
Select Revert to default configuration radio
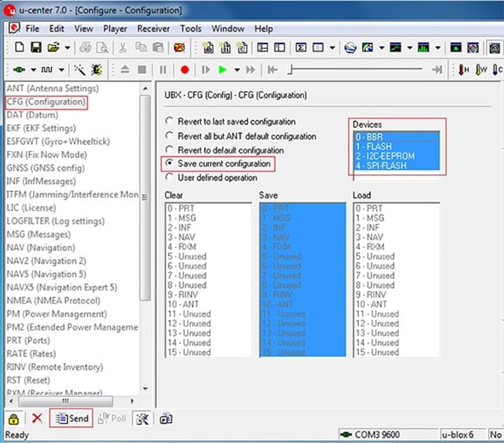pos(225,150)
